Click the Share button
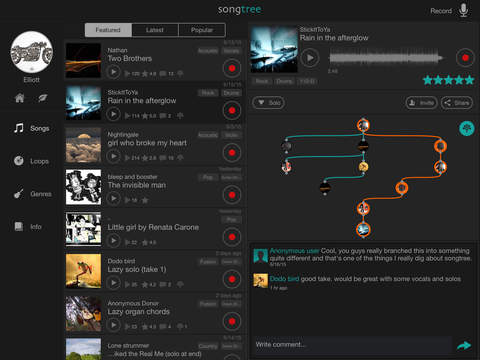 (457, 103)
